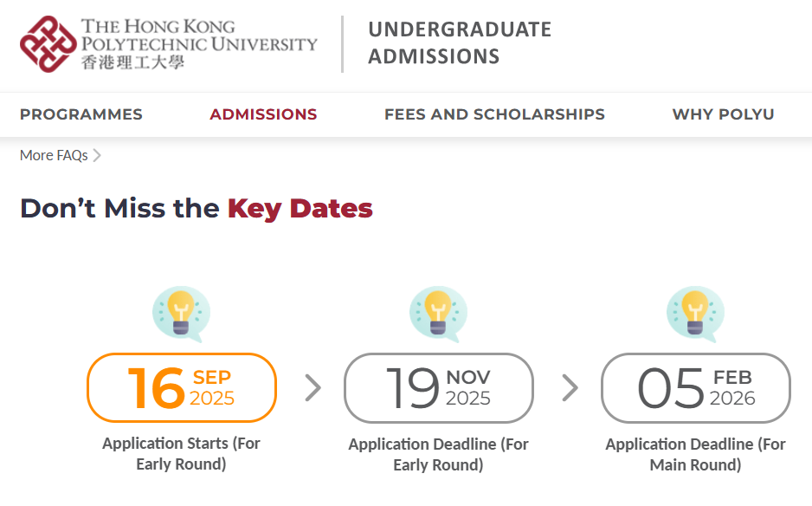Open the Why PolyU menu

(x=723, y=114)
